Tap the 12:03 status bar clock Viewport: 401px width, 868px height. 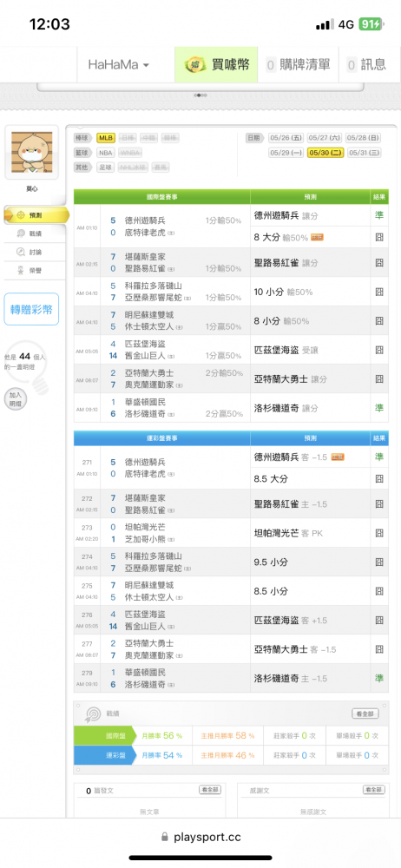click(49, 24)
